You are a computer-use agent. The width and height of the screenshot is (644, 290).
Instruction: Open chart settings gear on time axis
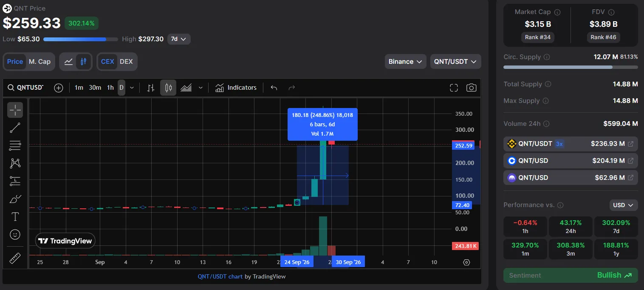coord(466,262)
